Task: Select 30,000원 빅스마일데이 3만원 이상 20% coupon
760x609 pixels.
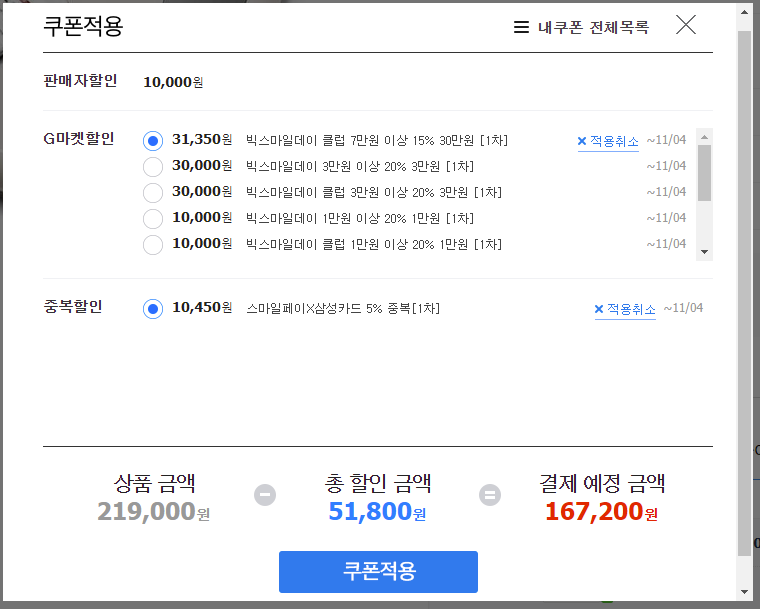Action: (153, 167)
